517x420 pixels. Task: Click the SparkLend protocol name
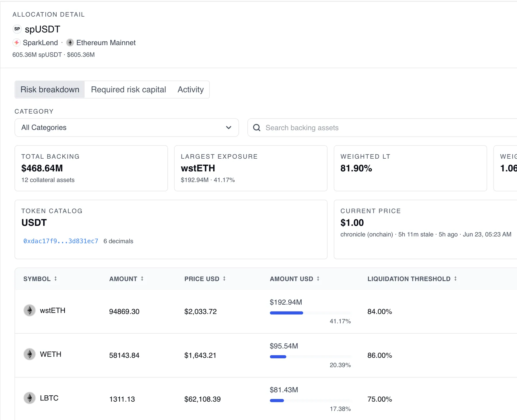(x=40, y=43)
